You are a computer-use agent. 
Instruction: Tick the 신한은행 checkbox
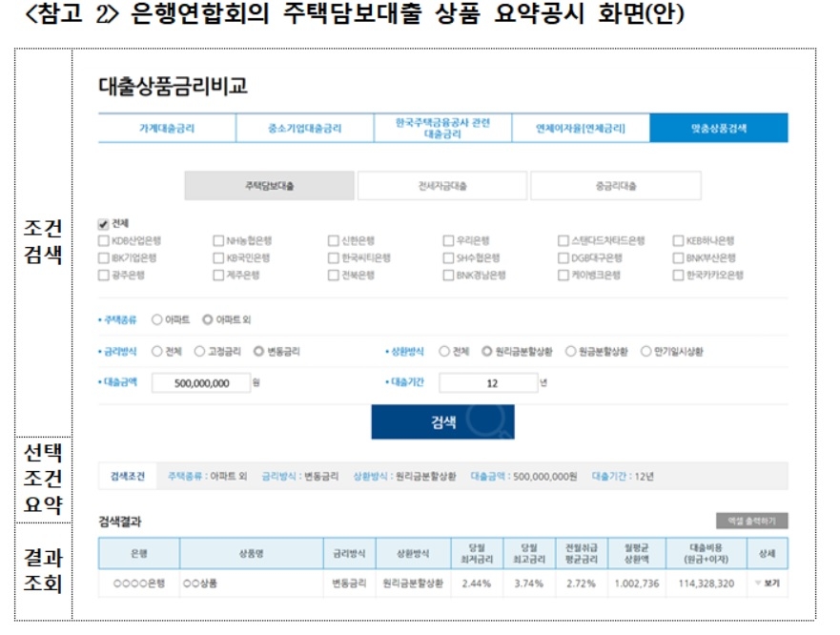click(334, 241)
